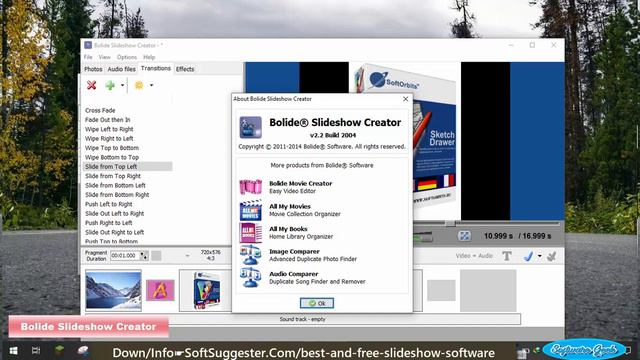The height and width of the screenshot is (360, 640).
Task: Click the Ok button in About dialog
Action: [x=317, y=303]
